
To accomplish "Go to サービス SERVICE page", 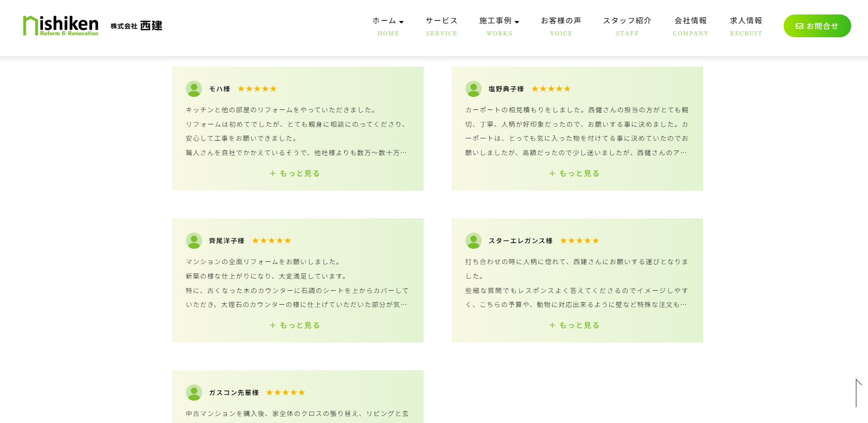I will click(x=441, y=26).
